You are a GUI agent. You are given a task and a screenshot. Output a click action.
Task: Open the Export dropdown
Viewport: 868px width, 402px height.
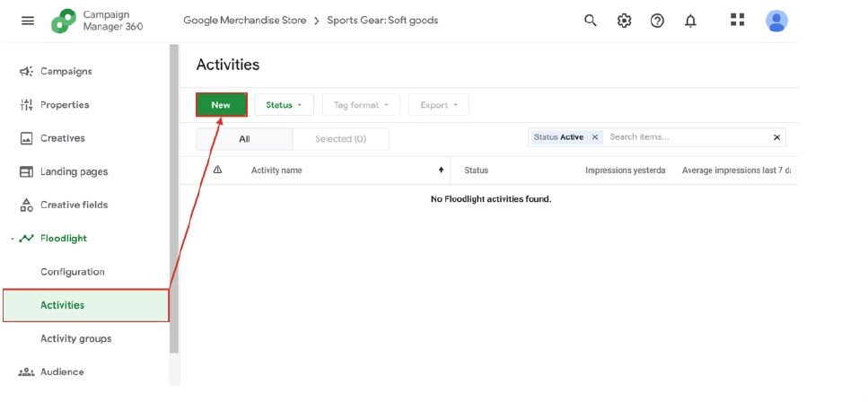(439, 105)
